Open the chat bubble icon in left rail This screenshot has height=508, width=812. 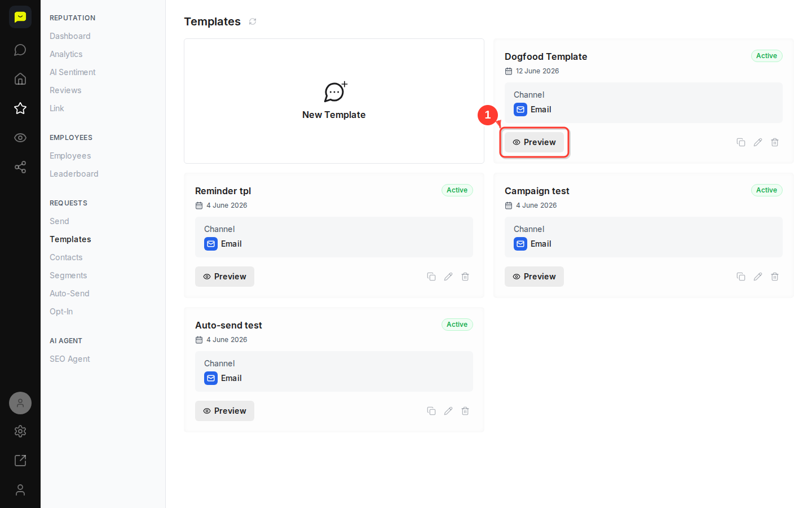click(x=20, y=50)
